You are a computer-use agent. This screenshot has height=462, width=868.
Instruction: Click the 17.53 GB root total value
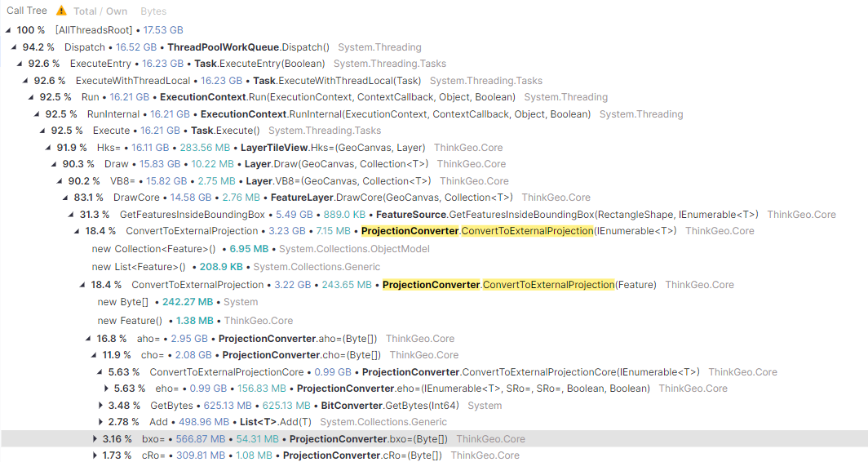tap(163, 30)
